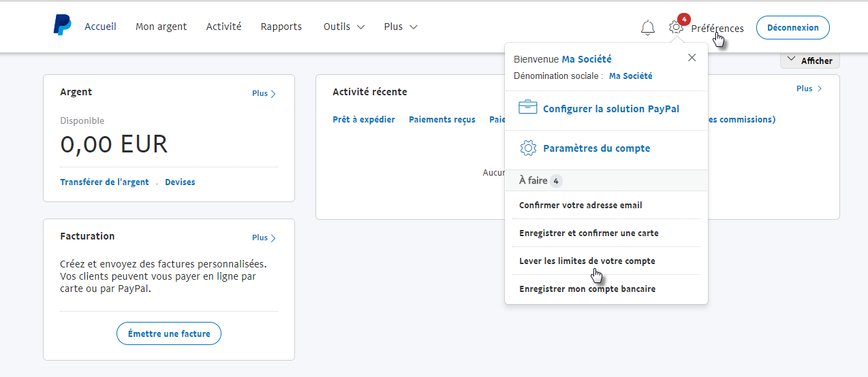Viewport: 868px width, 377px height.
Task: Click the Disponible label
Action: point(82,120)
